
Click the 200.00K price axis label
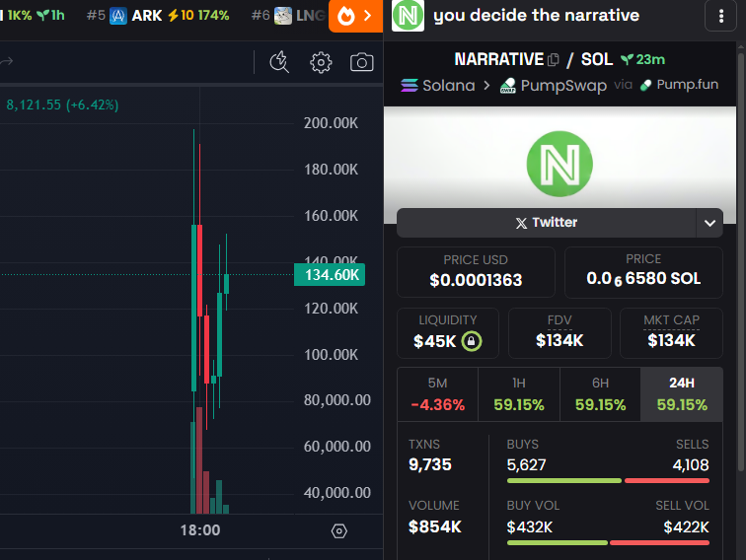coord(332,123)
